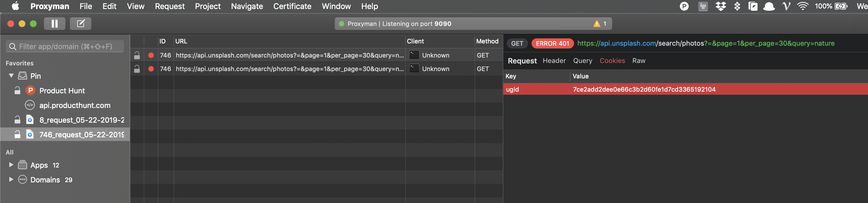Open the Request menu
Image resolution: width=868 pixels, height=203 pixels.
(169, 6)
